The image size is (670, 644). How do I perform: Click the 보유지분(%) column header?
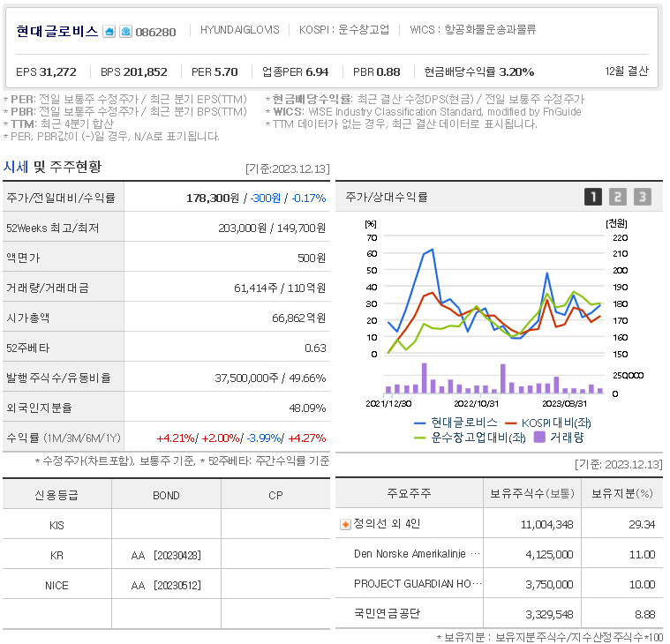coord(622,493)
